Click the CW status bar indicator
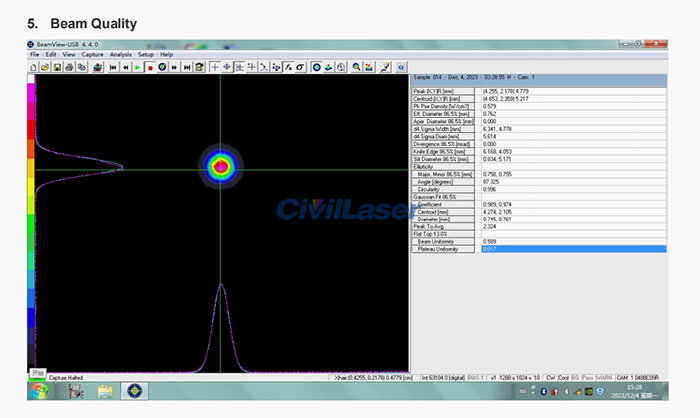The height and width of the screenshot is (418, 700). point(551,378)
